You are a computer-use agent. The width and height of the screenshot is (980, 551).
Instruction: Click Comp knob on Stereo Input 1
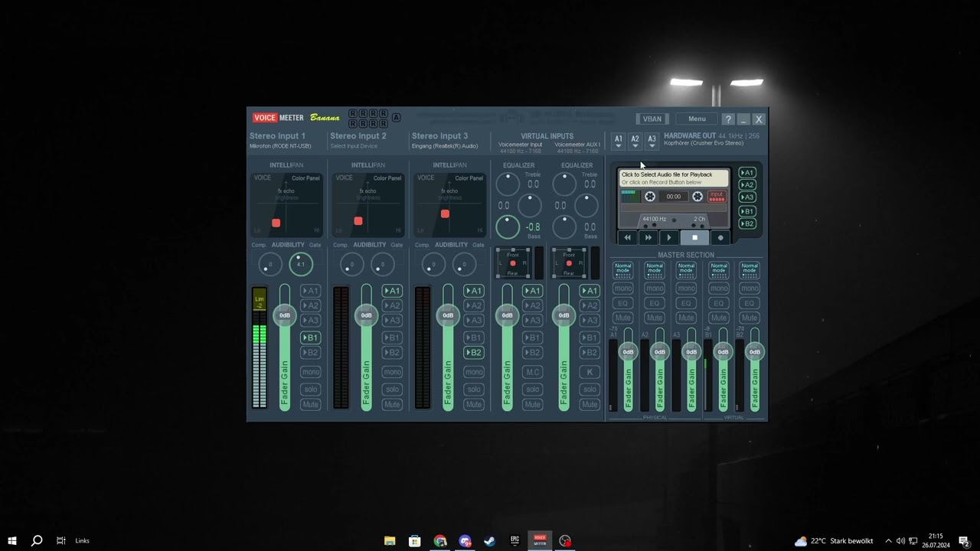270,266
